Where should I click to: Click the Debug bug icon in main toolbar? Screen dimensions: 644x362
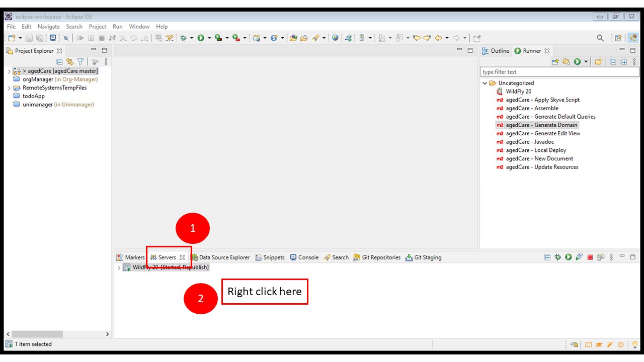pos(183,38)
